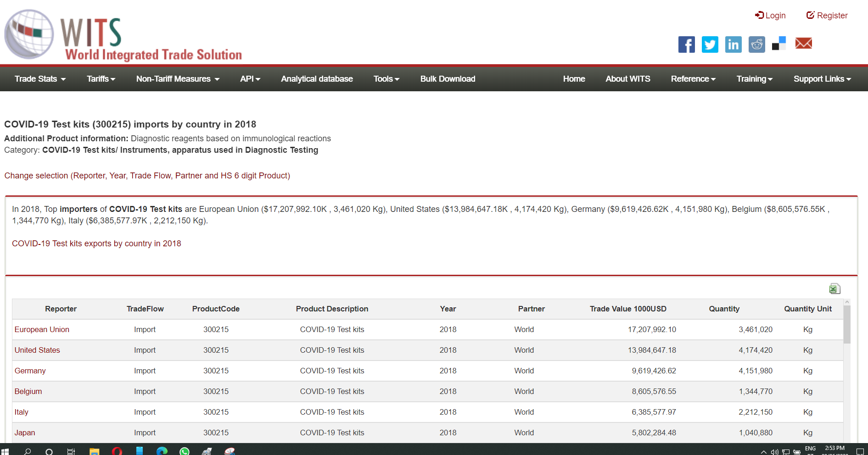
Task: Share page on Facebook icon
Action: tap(686, 44)
